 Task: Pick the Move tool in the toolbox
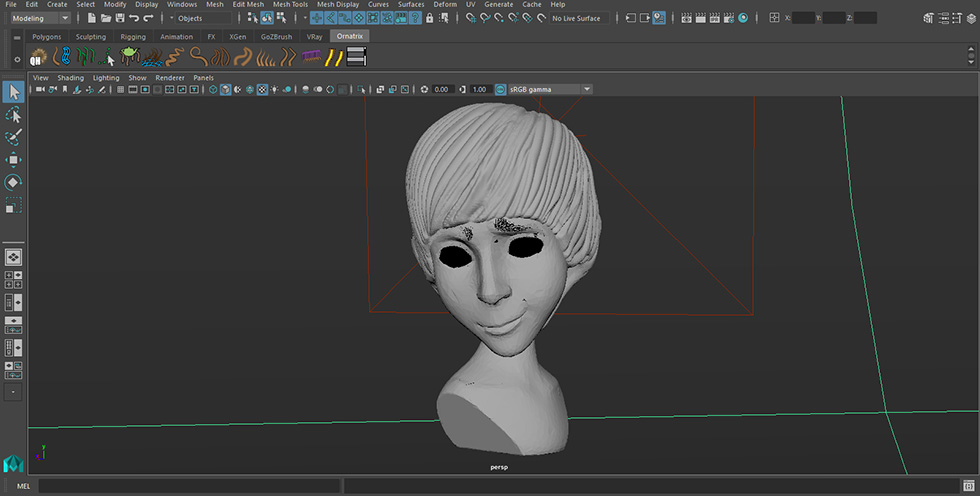(13, 160)
